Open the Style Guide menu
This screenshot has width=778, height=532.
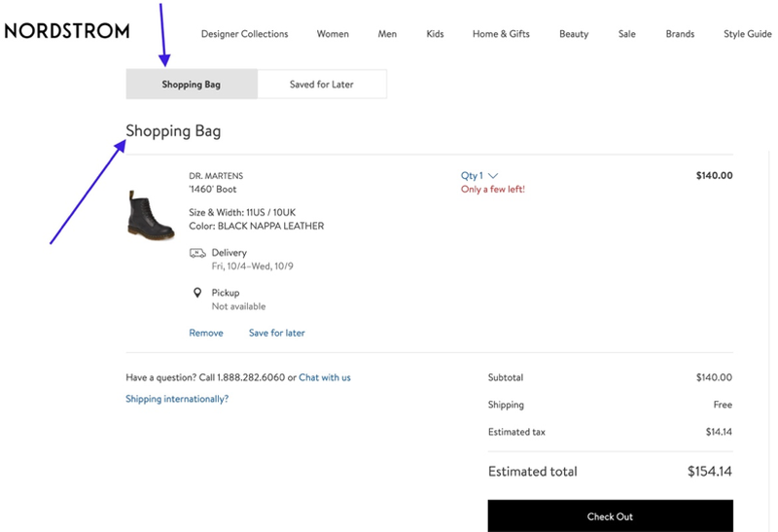point(747,34)
